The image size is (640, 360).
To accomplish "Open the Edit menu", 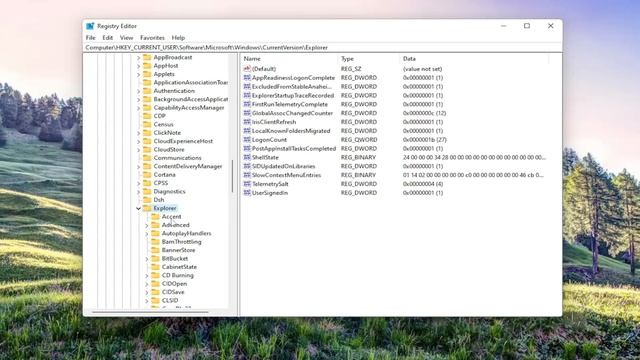I will click(x=107, y=38).
